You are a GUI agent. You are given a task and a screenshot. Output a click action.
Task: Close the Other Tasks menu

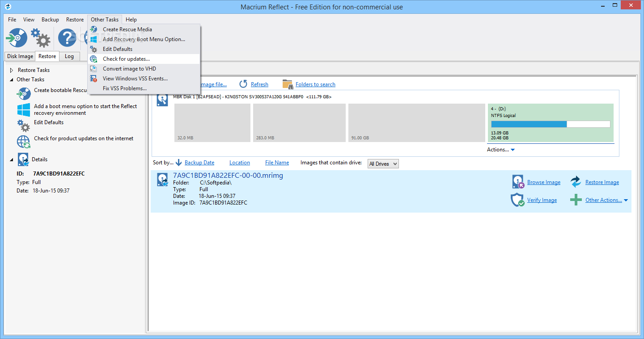[x=105, y=20]
